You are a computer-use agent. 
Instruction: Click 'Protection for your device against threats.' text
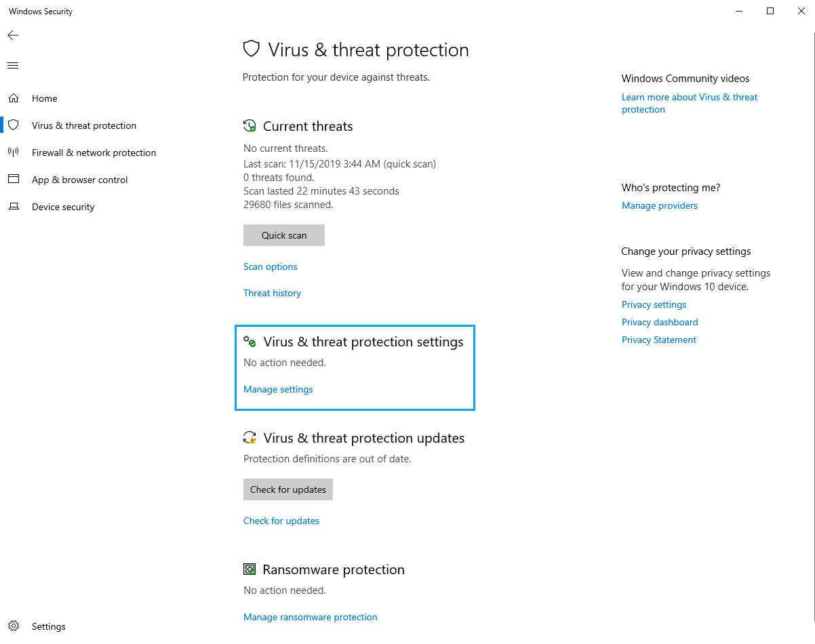336,77
